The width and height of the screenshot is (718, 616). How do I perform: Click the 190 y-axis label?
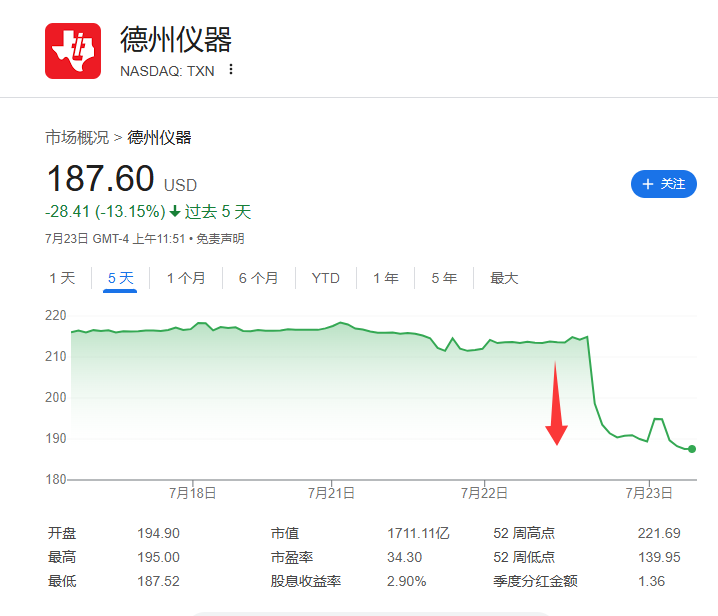[55, 439]
